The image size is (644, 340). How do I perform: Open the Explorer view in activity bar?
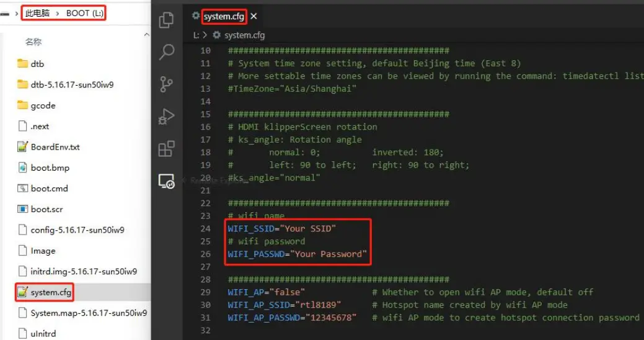(166, 20)
